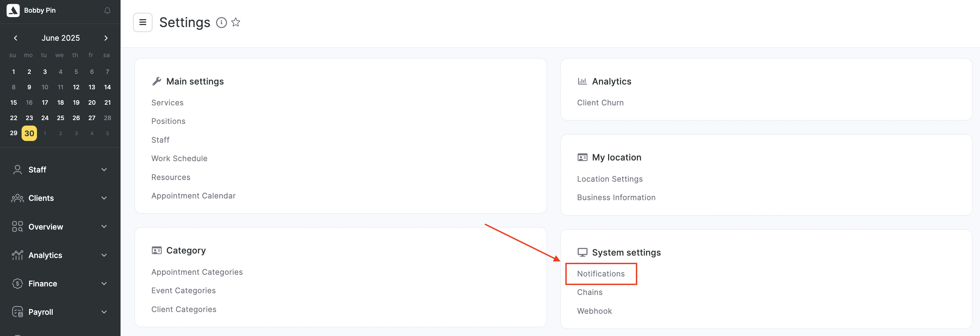
Task: Click the Main settings heading
Action: click(195, 81)
